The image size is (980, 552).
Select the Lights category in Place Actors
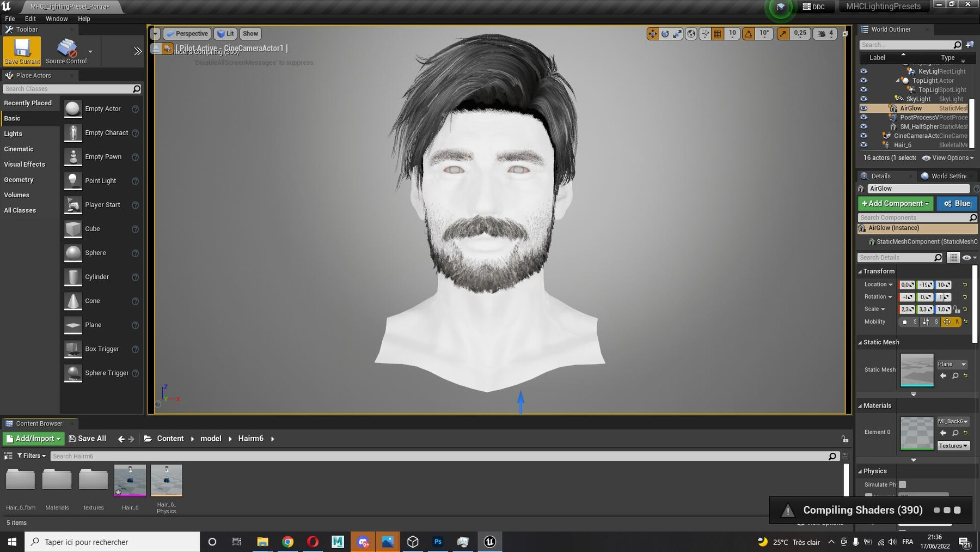[x=13, y=134]
